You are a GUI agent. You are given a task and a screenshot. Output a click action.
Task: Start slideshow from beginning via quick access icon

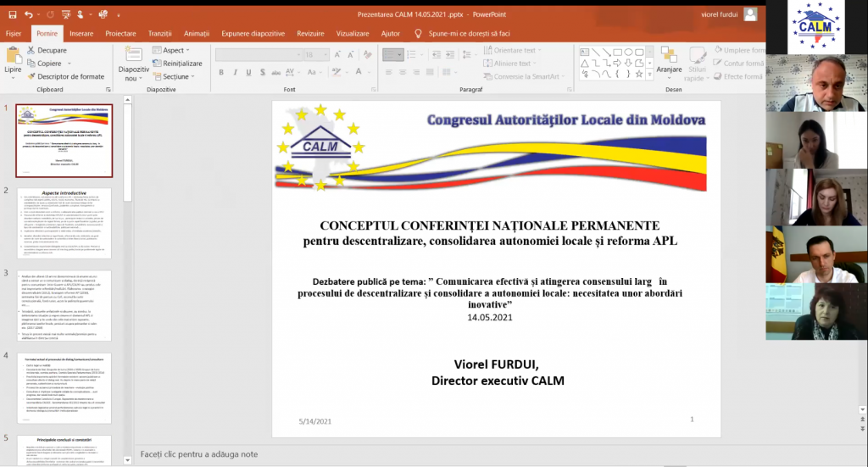pyautogui.click(x=66, y=14)
